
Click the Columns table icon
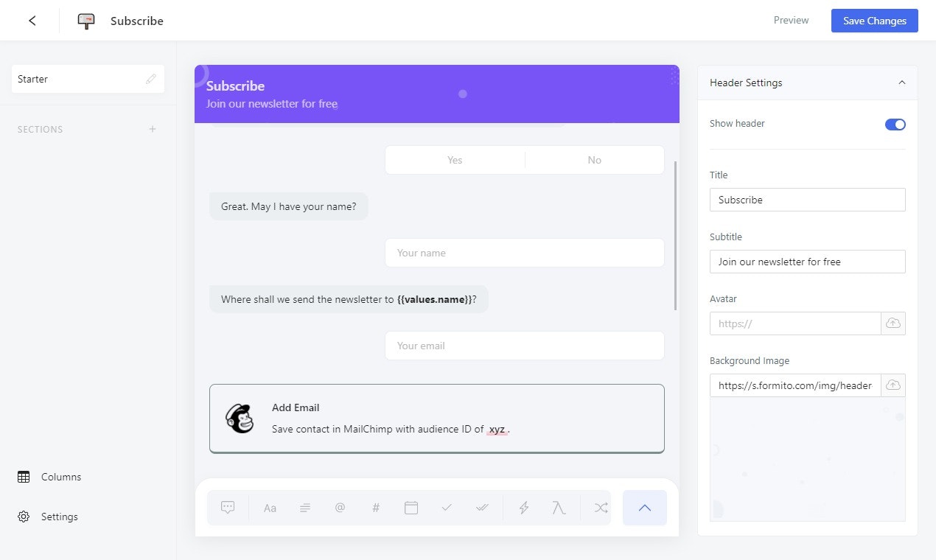tap(24, 477)
